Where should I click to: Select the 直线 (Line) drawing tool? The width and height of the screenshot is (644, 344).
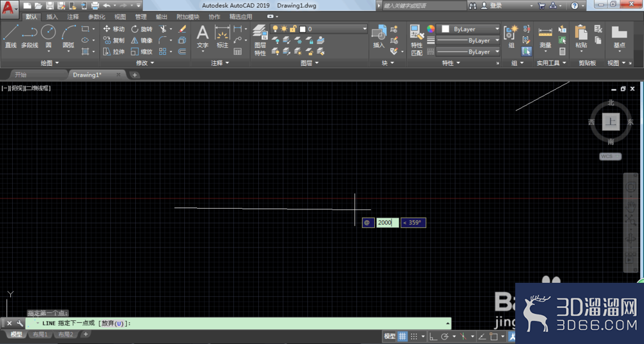coord(11,37)
